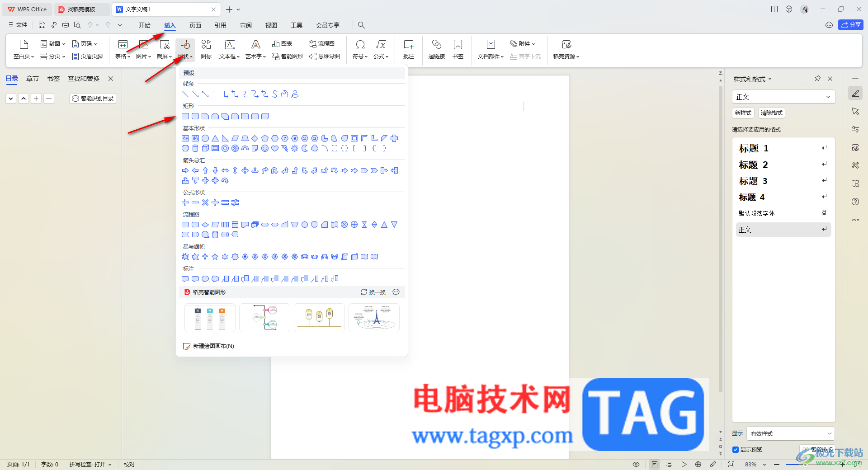Insert a Bookmark

click(458, 49)
